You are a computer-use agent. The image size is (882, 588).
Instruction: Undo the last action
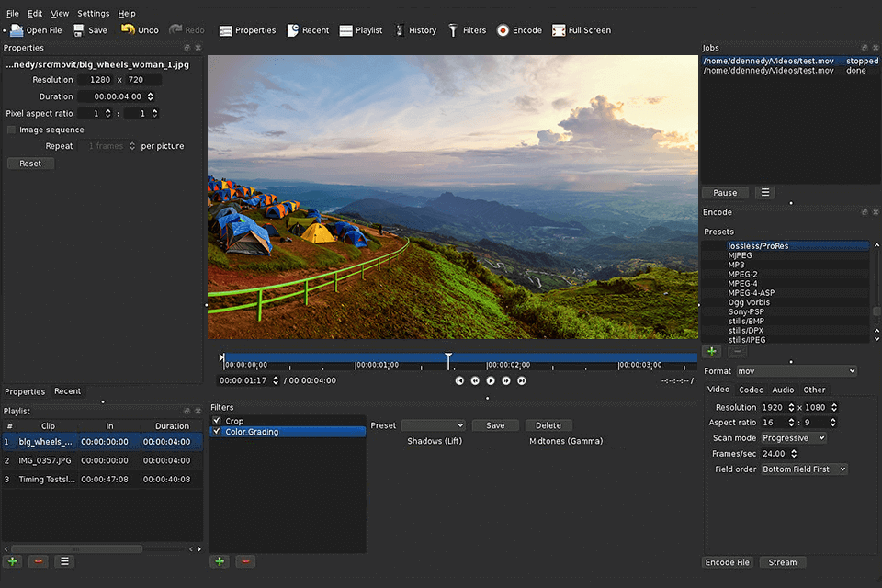click(140, 29)
